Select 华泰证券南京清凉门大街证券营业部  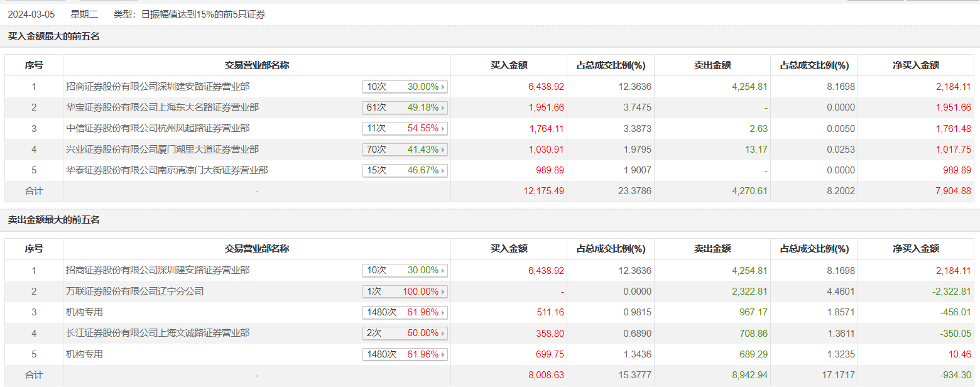point(167,170)
